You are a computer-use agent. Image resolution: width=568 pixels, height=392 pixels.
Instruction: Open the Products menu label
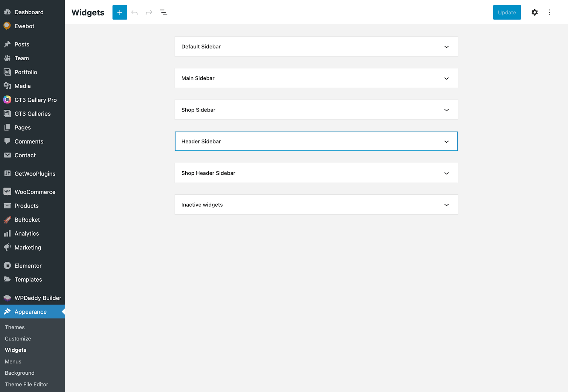[x=27, y=206]
